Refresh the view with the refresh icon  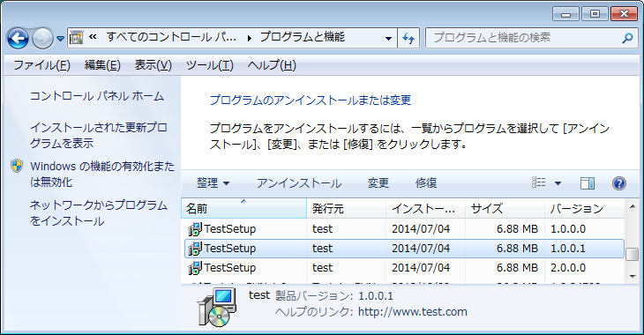[x=408, y=38]
